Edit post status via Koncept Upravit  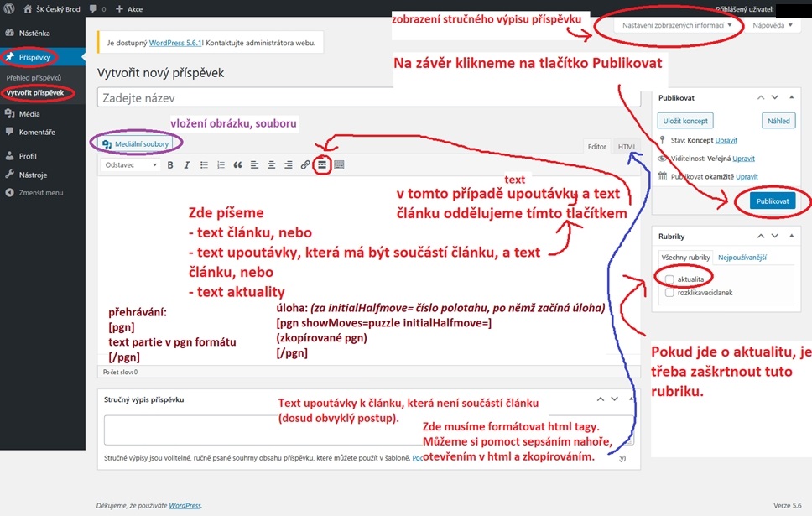(726, 140)
